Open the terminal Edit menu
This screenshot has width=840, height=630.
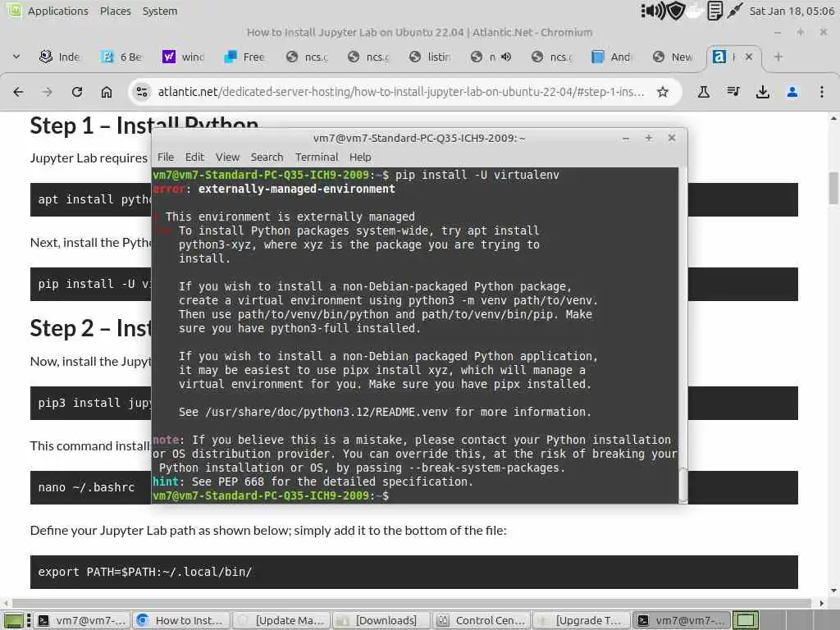tap(194, 157)
